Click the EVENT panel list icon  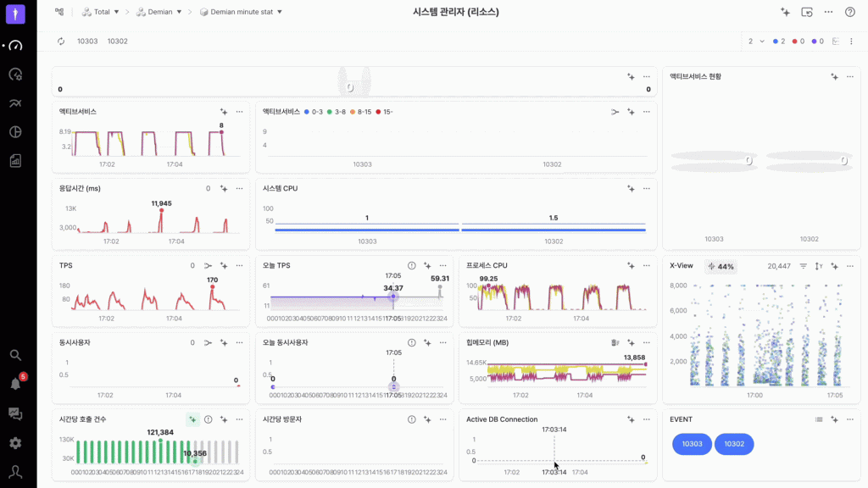[819, 419]
